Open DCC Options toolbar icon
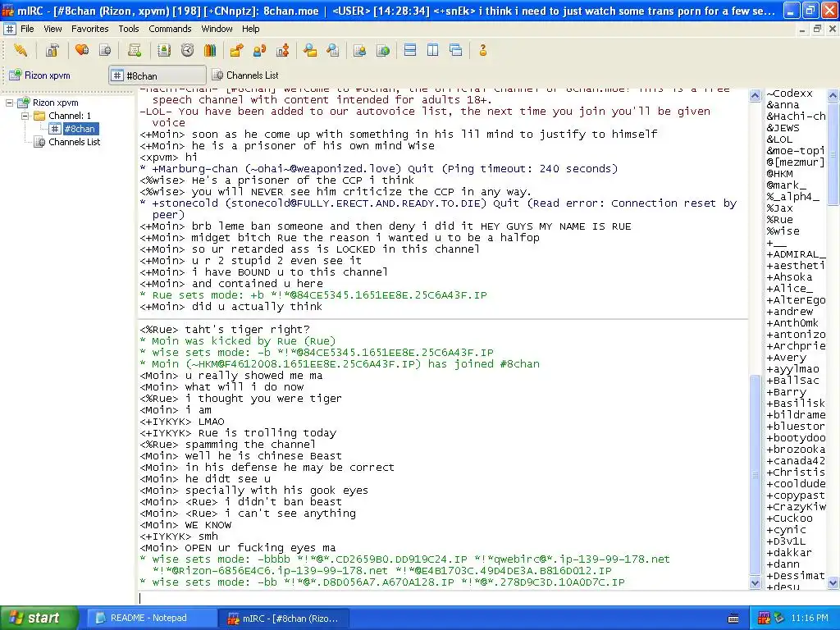The height and width of the screenshot is (630, 840). tap(282, 50)
